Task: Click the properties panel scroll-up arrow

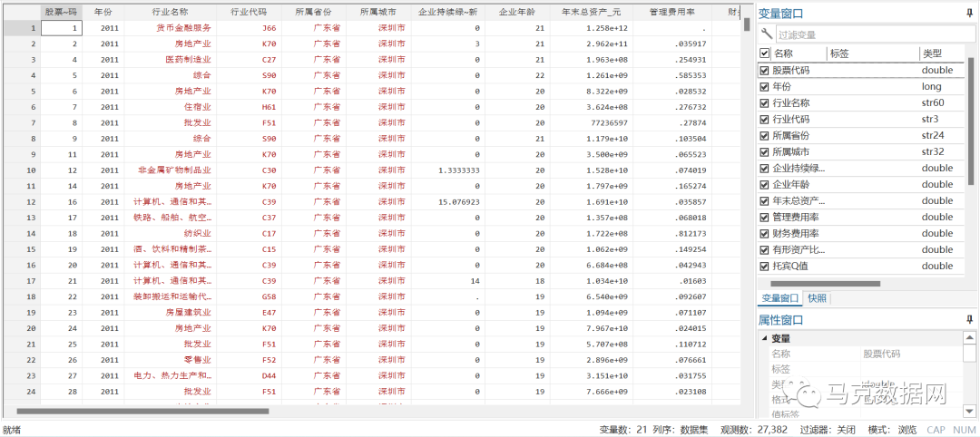Action: pyautogui.click(x=969, y=338)
